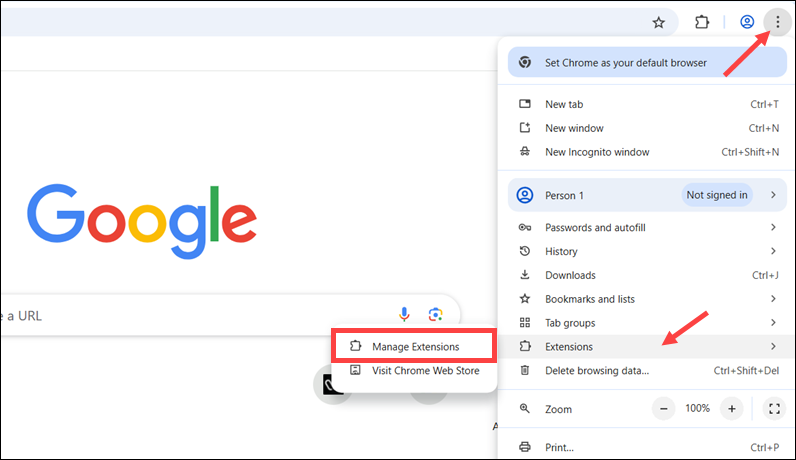The width and height of the screenshot is (796, 460).
Task: Click the New window icon
Action: point(525,128)
